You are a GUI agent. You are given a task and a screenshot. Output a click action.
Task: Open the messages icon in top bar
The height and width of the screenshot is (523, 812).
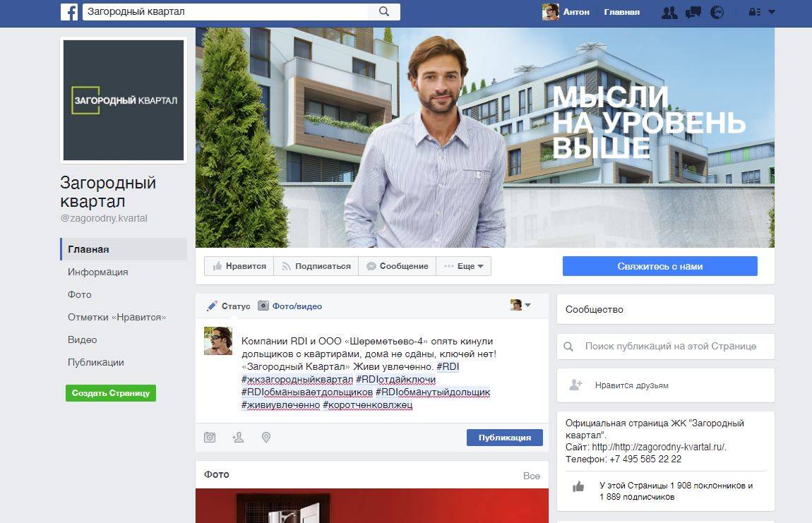tap(693, 12)
